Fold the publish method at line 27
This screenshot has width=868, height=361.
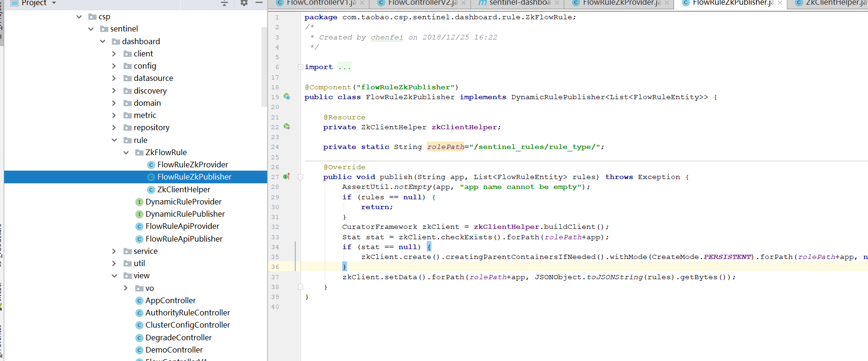pyautogui.click(x=300, y=177)
